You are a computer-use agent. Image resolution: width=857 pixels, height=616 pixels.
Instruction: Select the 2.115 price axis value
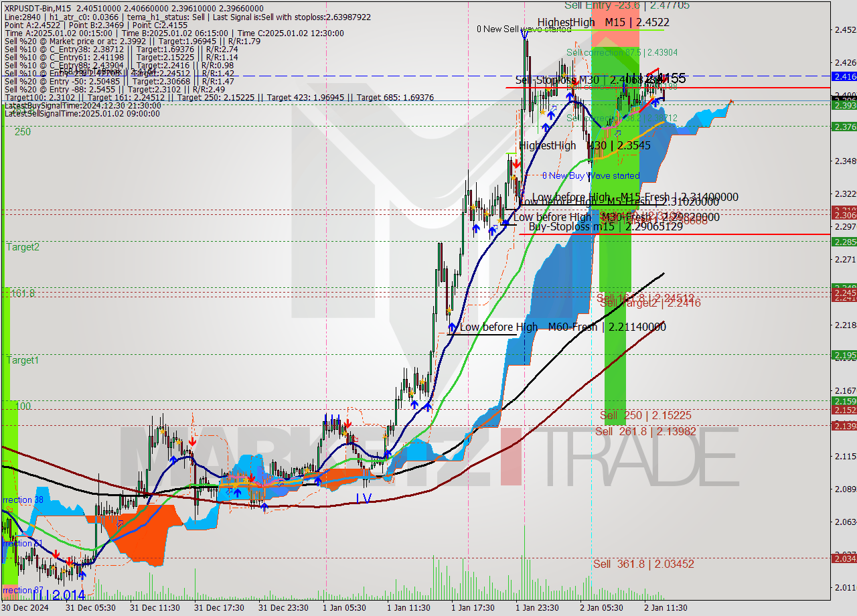[x=845, y=456]
